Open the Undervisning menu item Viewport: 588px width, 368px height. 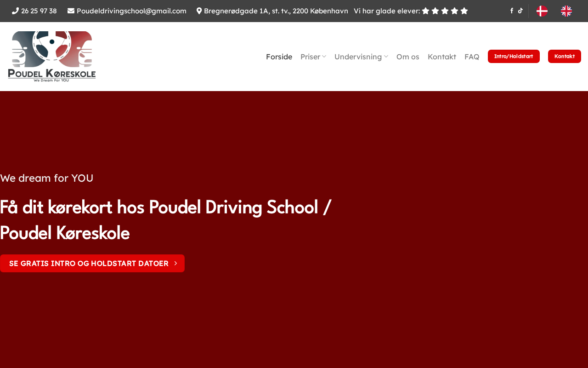[x=358, y=57]
